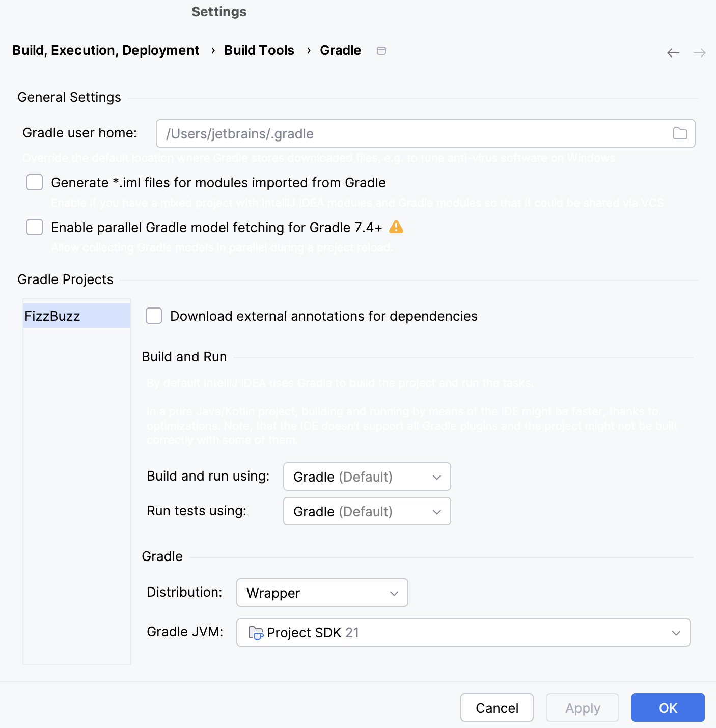Check download external annotations for dependencies
Viewport: 716px width, 728px height.
click(153, 316)
